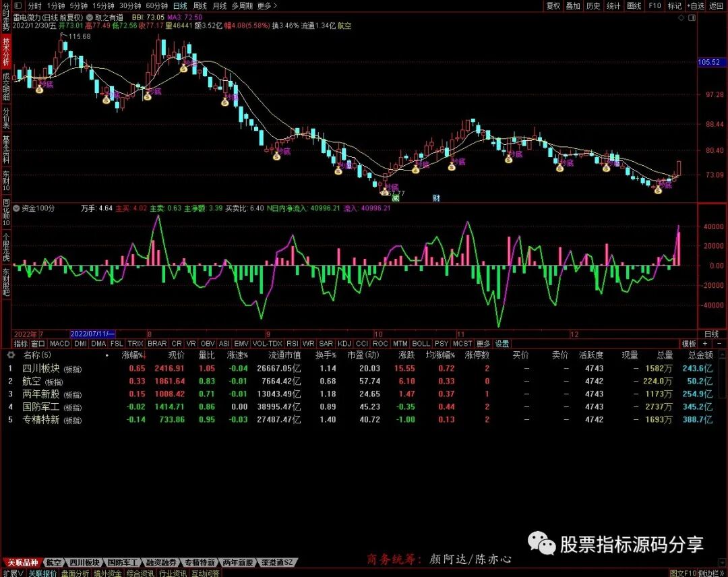Select the KDJ indicator
The height and width of the screenshot is (577, 728).
(344, 344)
